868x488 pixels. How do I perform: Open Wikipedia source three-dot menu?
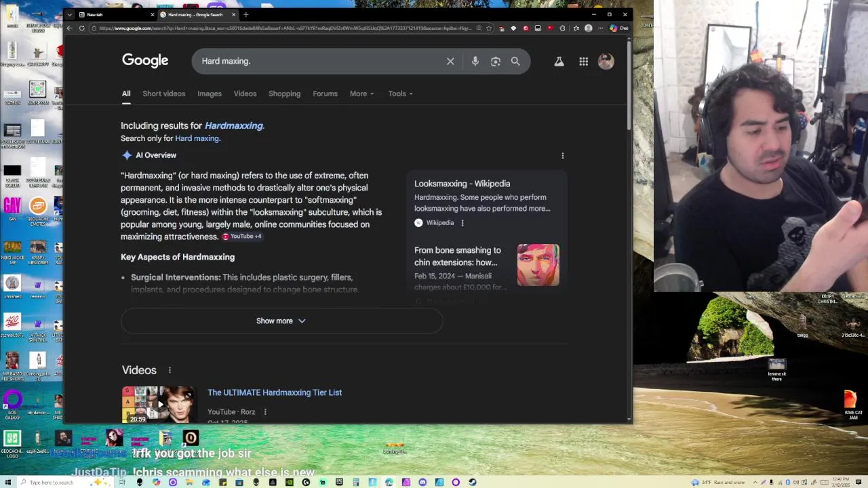(x=462, y=223)
